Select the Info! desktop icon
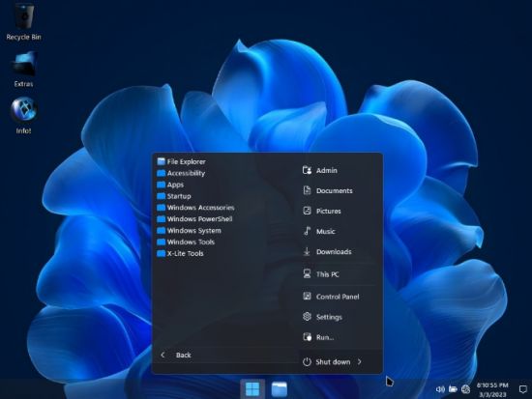532x399 pixels. (x=23, y=116)
